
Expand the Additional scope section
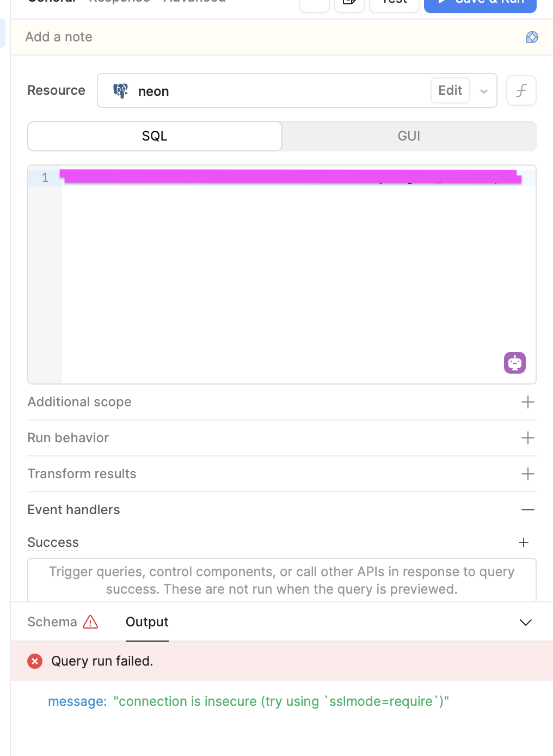pos(282,402)
